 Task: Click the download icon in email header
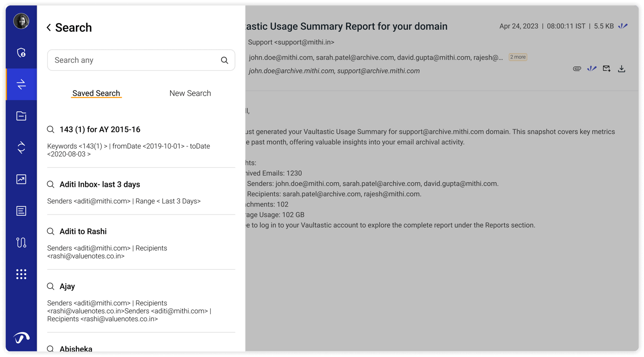621,69
